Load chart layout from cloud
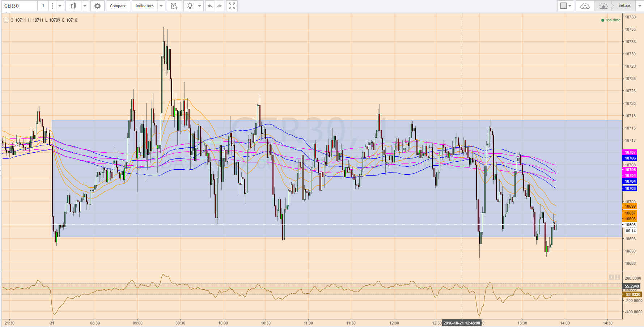Viewport: 644px width, 327px height. 585,6
